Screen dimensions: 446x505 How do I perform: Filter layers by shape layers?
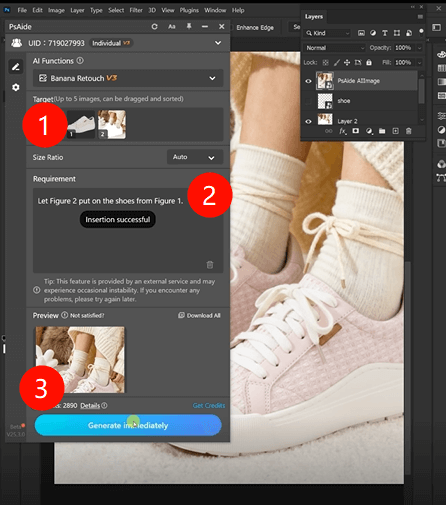click(397, 33)
